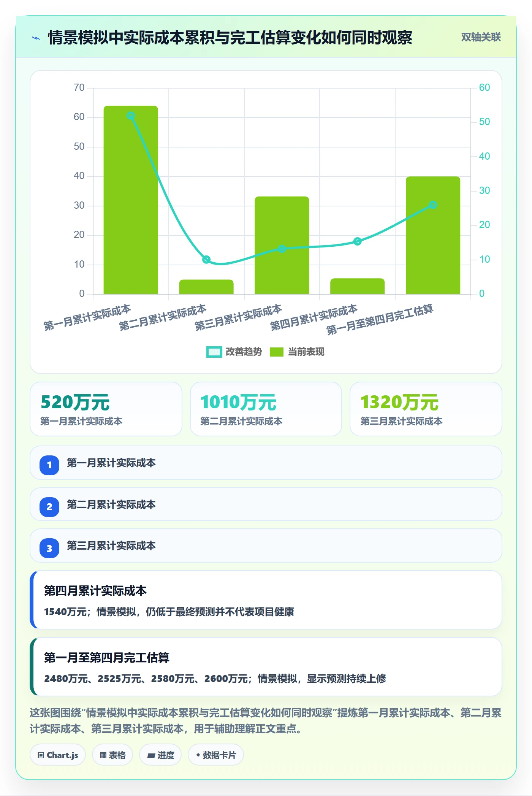Click the 第一月至第四月完工估算 card heading
Image resolution: width=532 pixels, height=796 pixels.
107,658
